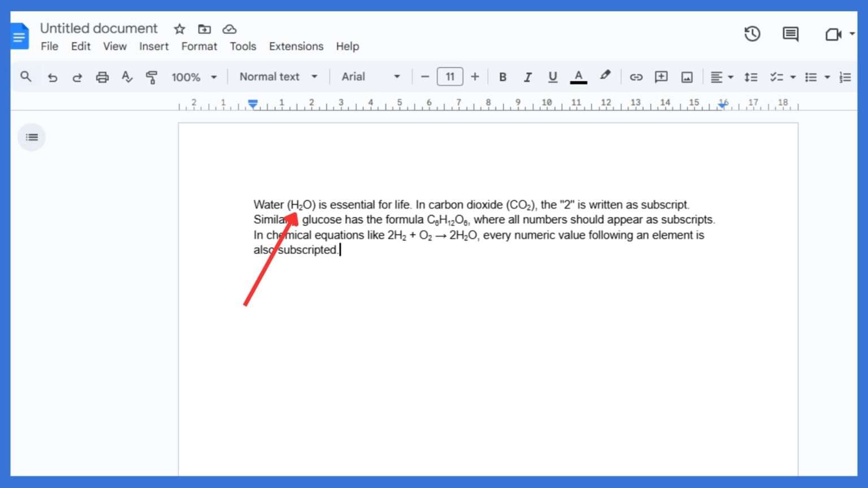868x488 pixels.
Task: Insert a link with the link icon
Action: click(x=636, y=76)
